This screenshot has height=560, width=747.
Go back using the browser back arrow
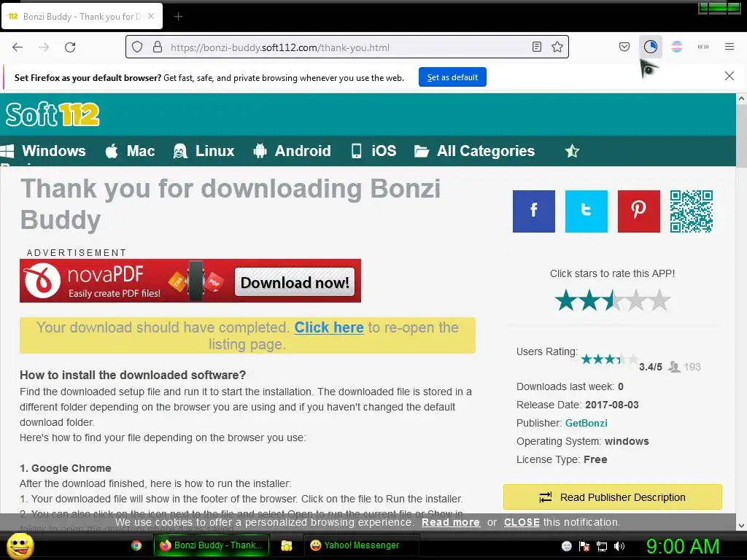coord(18,47)
